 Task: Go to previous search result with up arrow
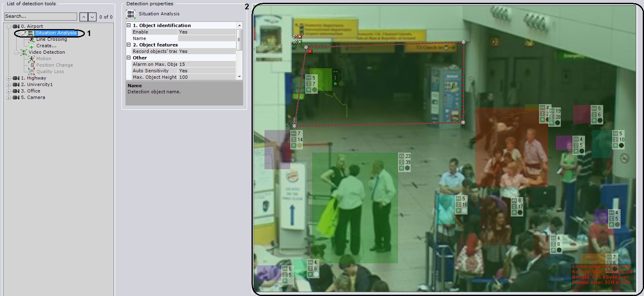coord(84,17)
